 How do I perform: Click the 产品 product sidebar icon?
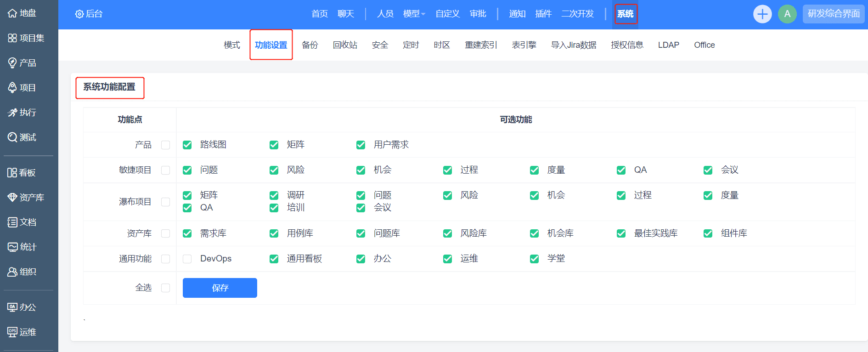(12, 63)
